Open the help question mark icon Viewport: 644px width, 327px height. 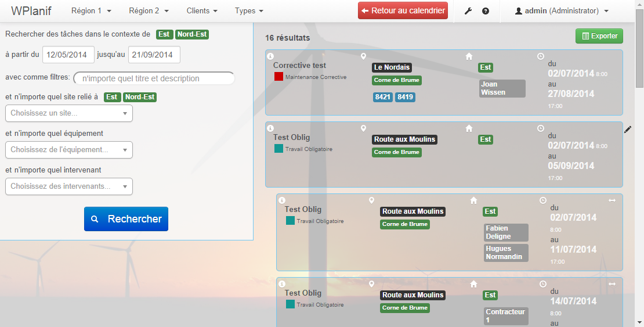point(486,11)
